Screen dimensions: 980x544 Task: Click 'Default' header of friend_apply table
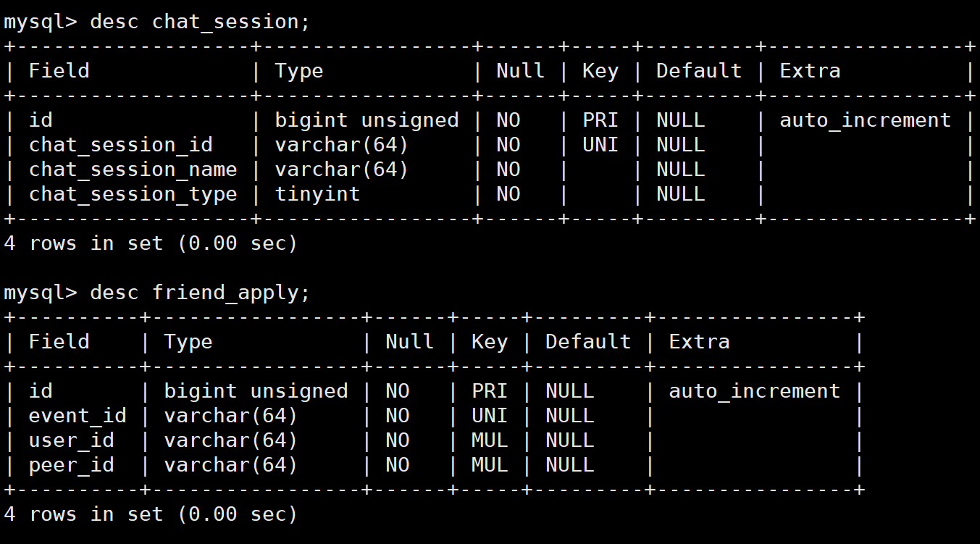click(x=588, y=342)
